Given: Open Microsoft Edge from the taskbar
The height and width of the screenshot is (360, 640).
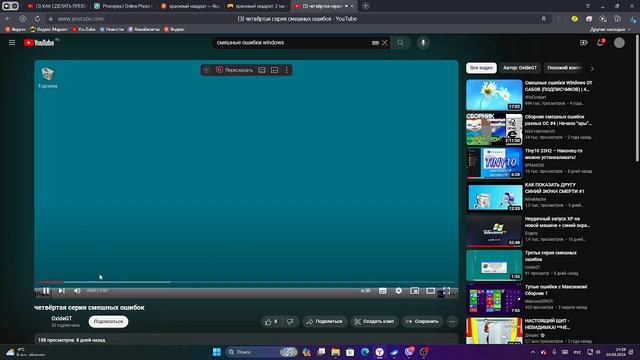Looking at the screenshot, I should [x=365, y=352].
